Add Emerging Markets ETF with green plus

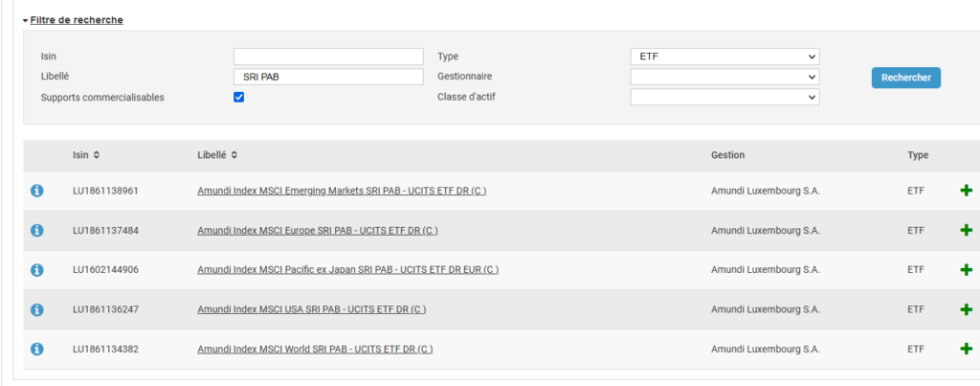pyautogui.click(x=967, y=191)
